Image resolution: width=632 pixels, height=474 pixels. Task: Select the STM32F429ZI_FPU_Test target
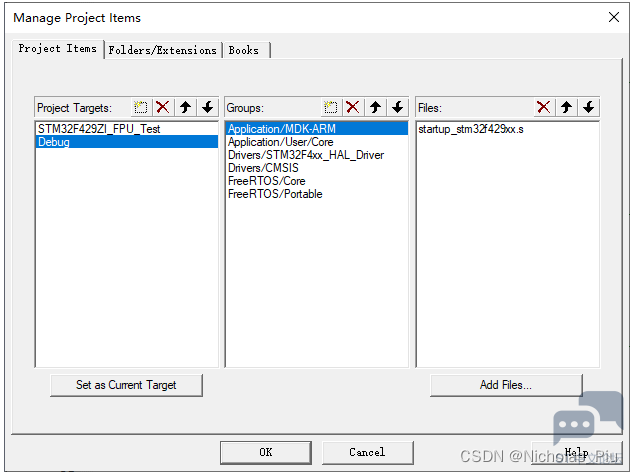point(99,129)
